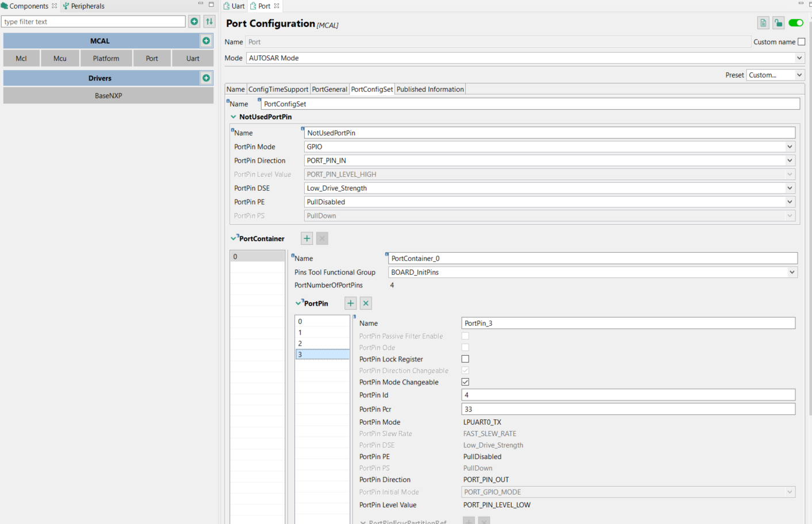Check the Custom name checkbox
This screenshot has height=524, width=812.
coord(802,42)
